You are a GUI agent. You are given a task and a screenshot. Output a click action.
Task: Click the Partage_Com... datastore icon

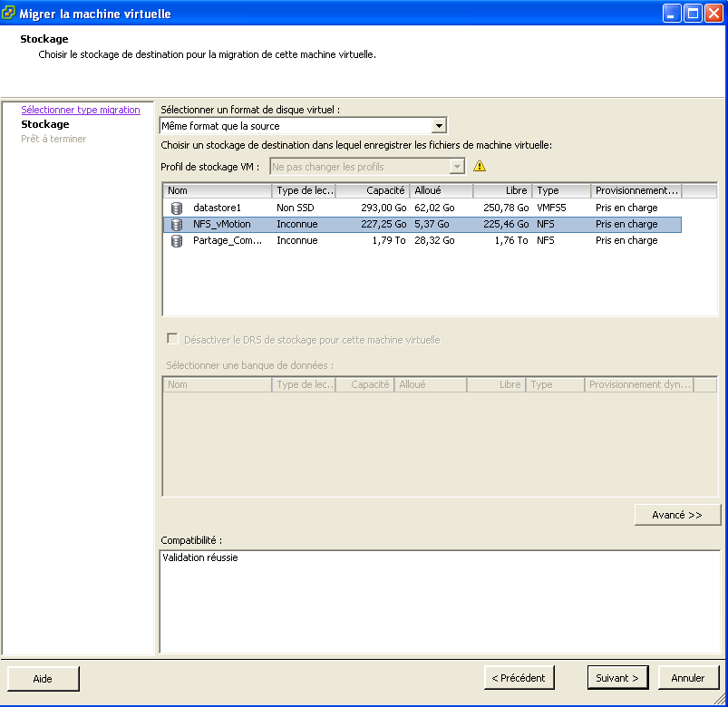click(177, 241)
